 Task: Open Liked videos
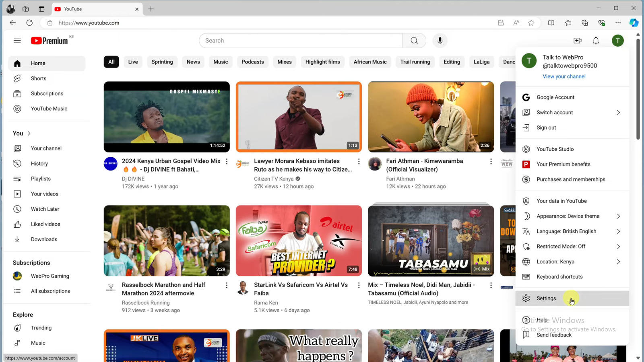coord(47,224)
